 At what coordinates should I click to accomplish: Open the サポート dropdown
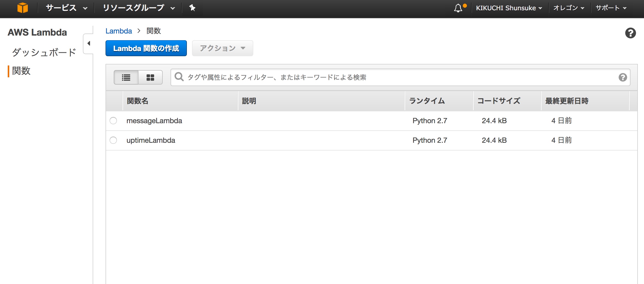coord(611,8)
